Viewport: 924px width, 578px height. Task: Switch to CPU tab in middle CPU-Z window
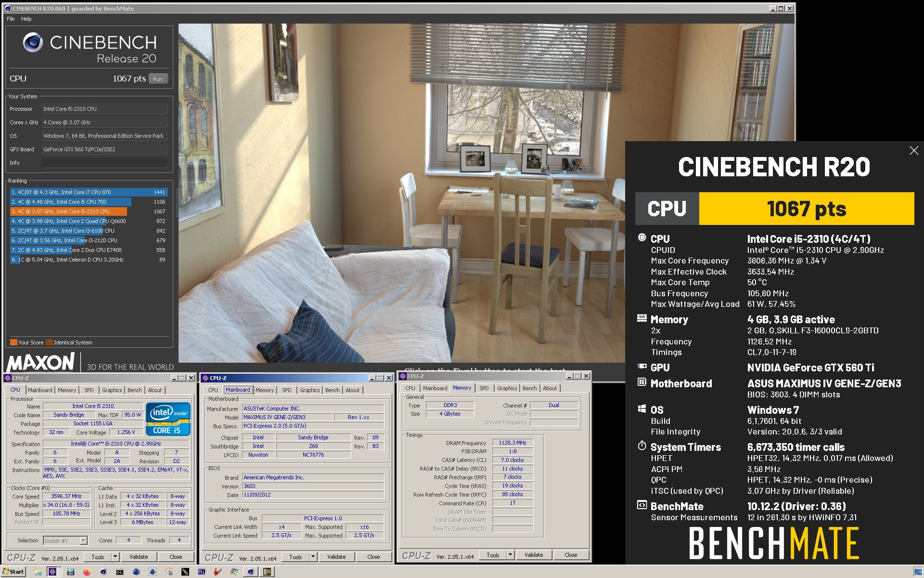[x=213, y=390]
